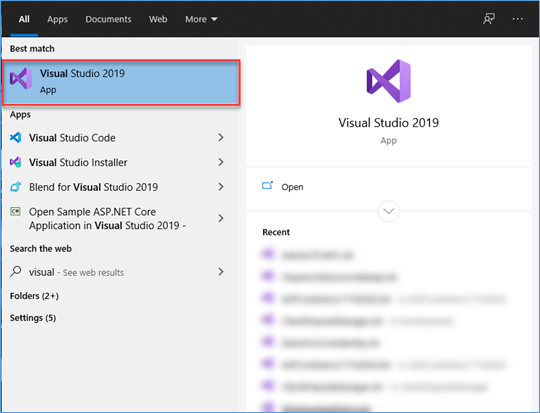Open the More filter dropdown
This screenshot has height=413, width=540.
click(x=201, y=19)
